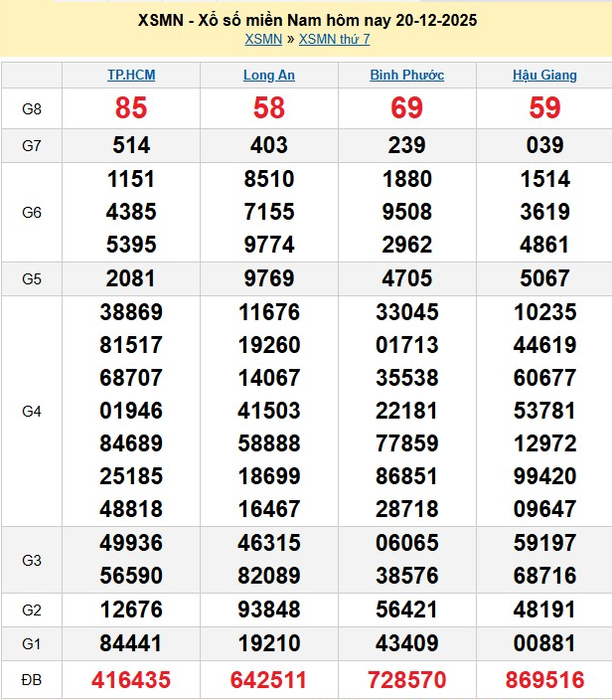This screenshot has height=700, width=612.
Task: Select the TP.HCM G1 number 84441
Action: [131, 643]
